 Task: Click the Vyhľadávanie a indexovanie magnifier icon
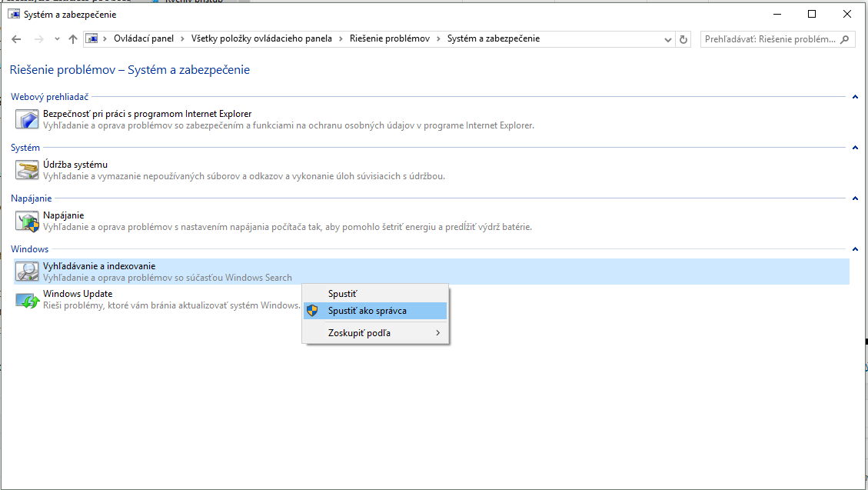tap(27, 272)
